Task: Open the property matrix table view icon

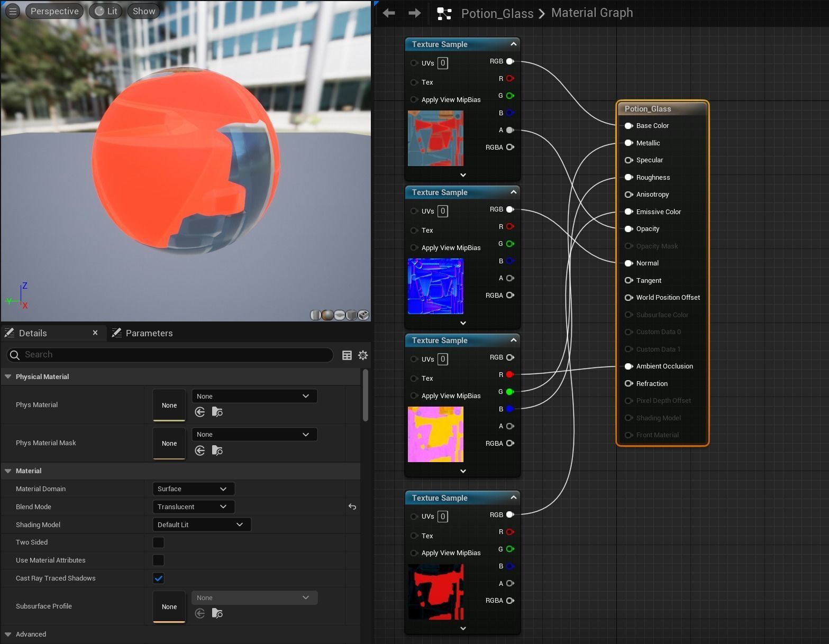Action: pyautogui.click(x=347, y=355)
